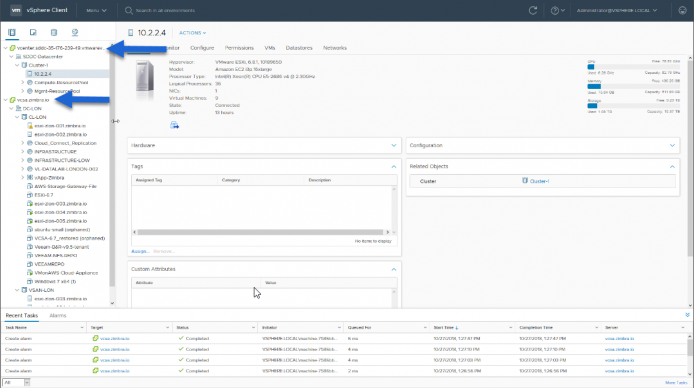The image size is (694, 388).
Task: Expand the Cloud_Connect_Replication node
Action: pyautogui.click(x=23, y=143)
